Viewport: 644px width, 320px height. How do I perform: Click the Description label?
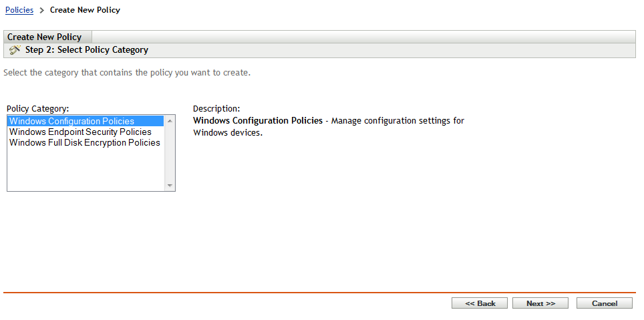point(216,108)
